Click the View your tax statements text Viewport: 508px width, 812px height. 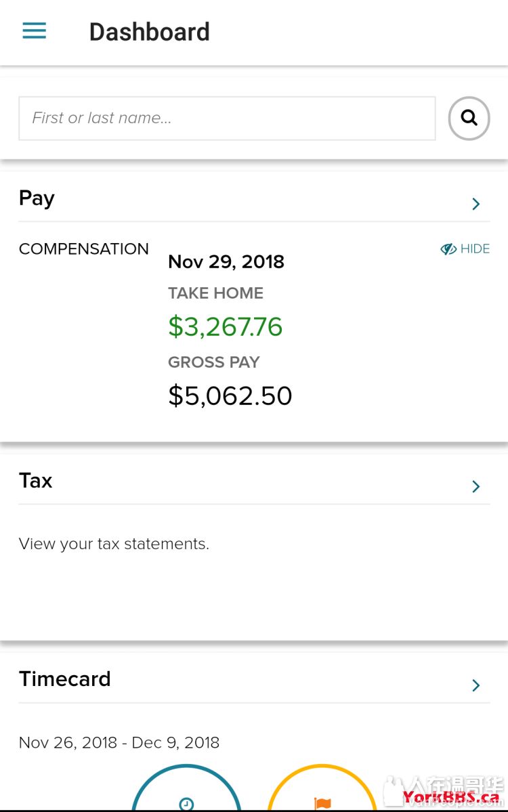click(114, 544)
